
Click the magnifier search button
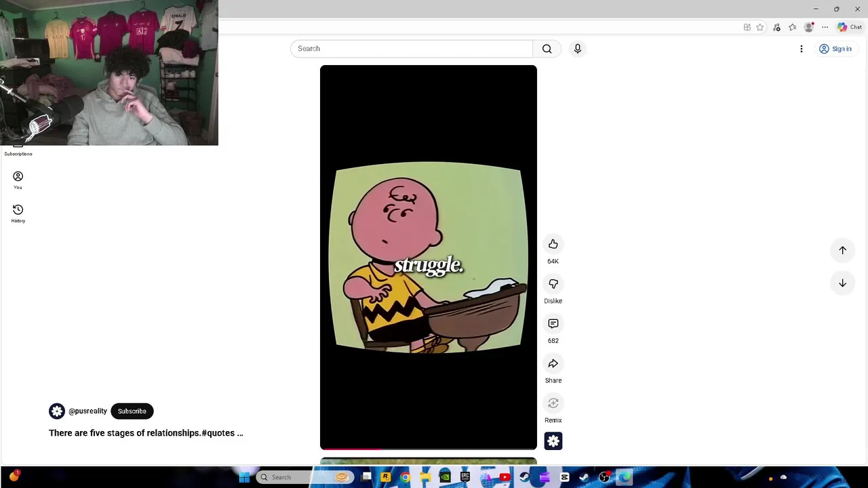click(547, 49)
